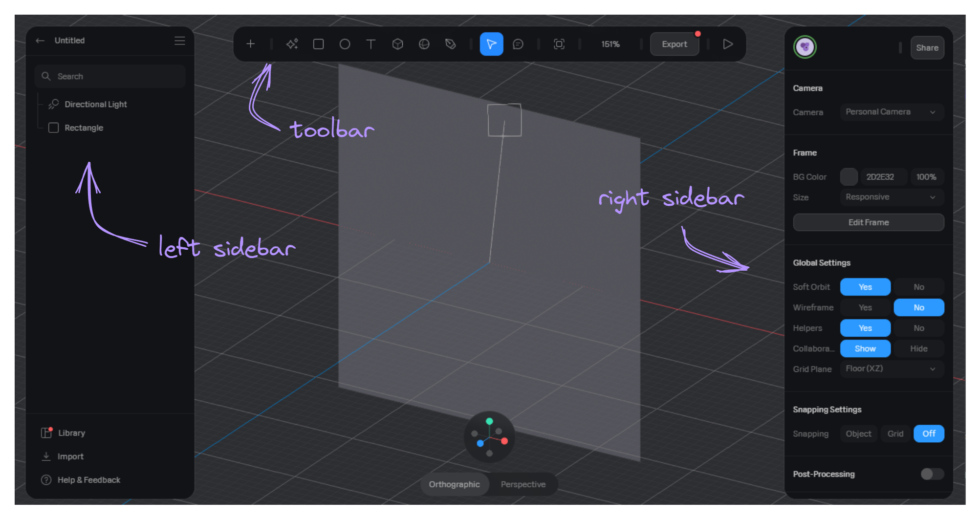Click the search magnifier icon
The height and width of the screenshot is (519, 980).
[x=46, y=76]
